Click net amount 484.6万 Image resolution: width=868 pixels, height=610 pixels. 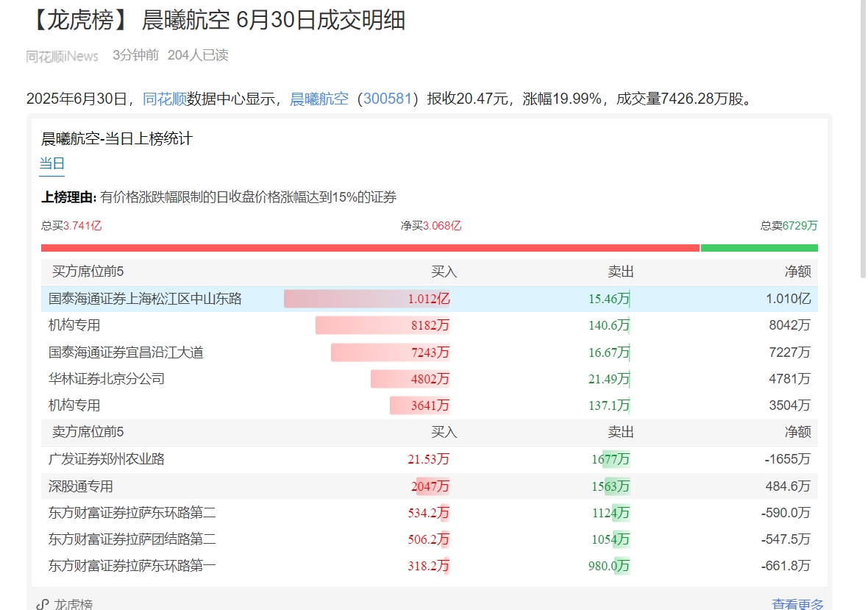point(789,486)
